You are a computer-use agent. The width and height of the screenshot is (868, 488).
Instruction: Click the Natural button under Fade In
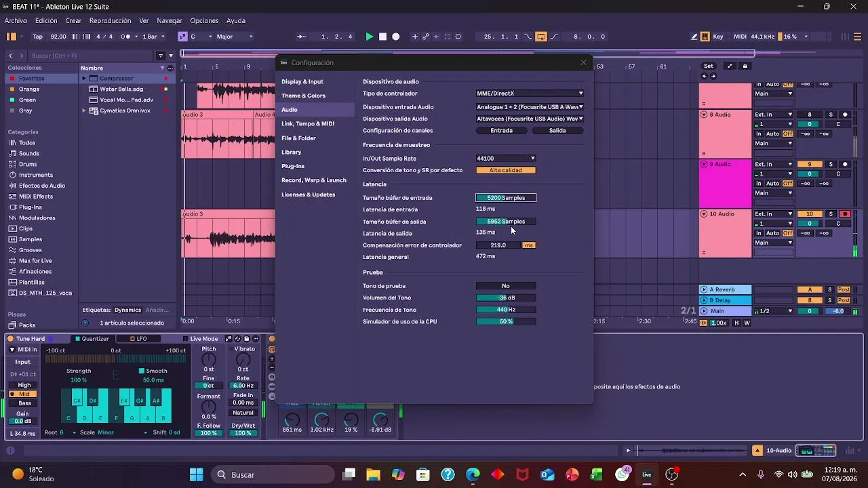click(243, 413)
